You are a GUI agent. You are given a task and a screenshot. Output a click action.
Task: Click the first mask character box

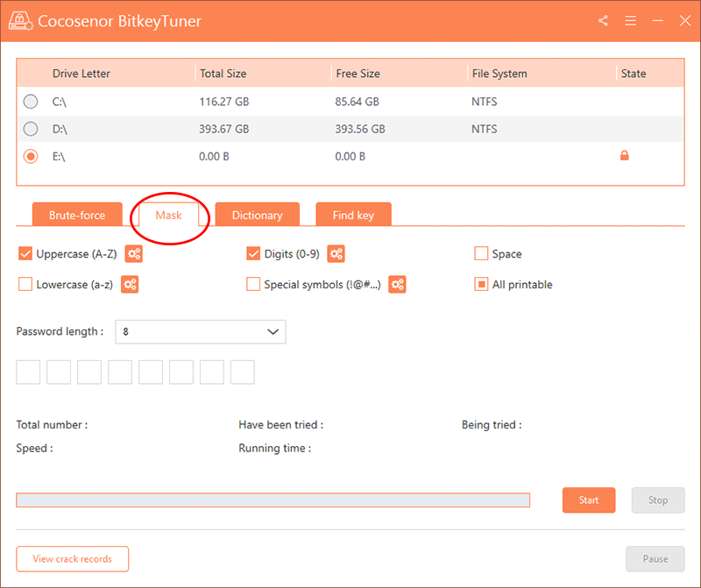[x=28, y=372]
